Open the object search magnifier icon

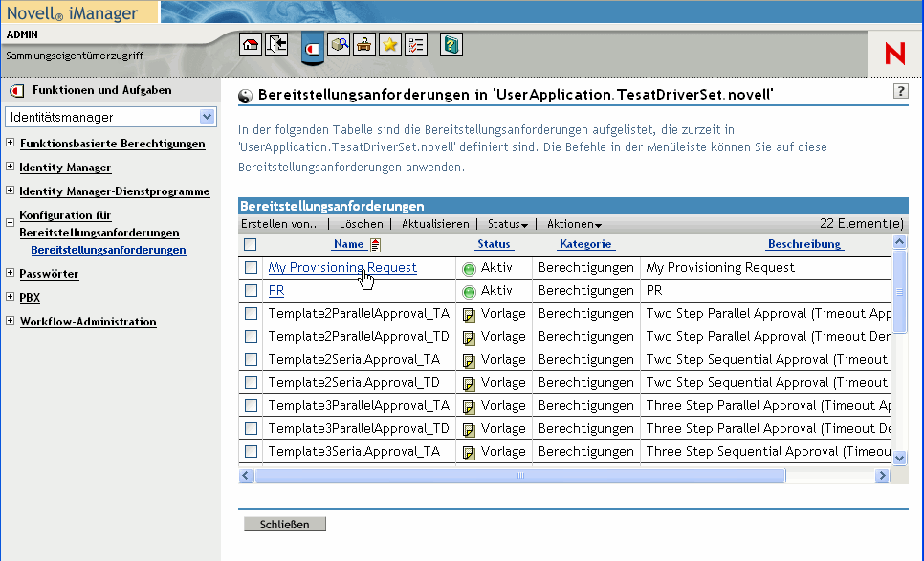tap(339, 44)
